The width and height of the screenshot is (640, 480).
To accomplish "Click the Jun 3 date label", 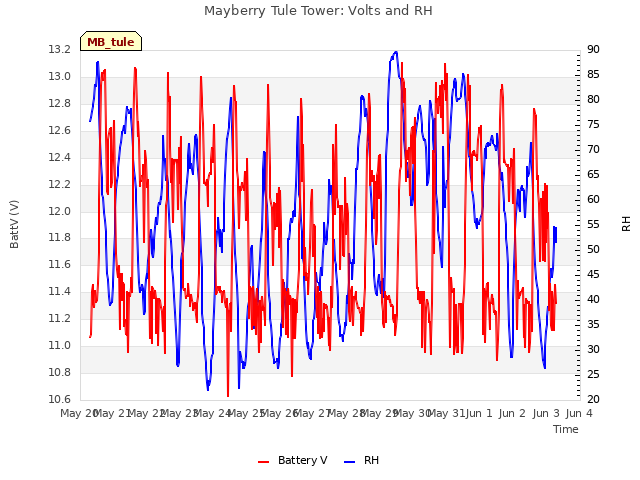I will [546, 413].
